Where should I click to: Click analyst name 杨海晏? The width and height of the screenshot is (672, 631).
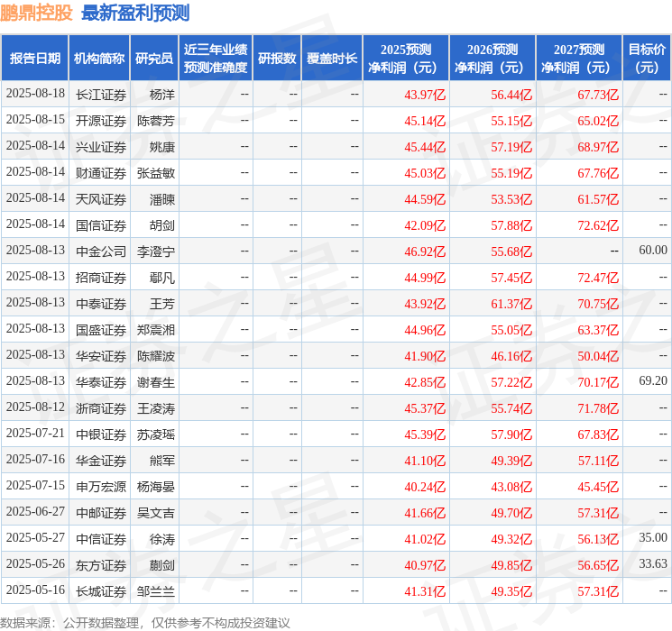click(x=156, y=487)
